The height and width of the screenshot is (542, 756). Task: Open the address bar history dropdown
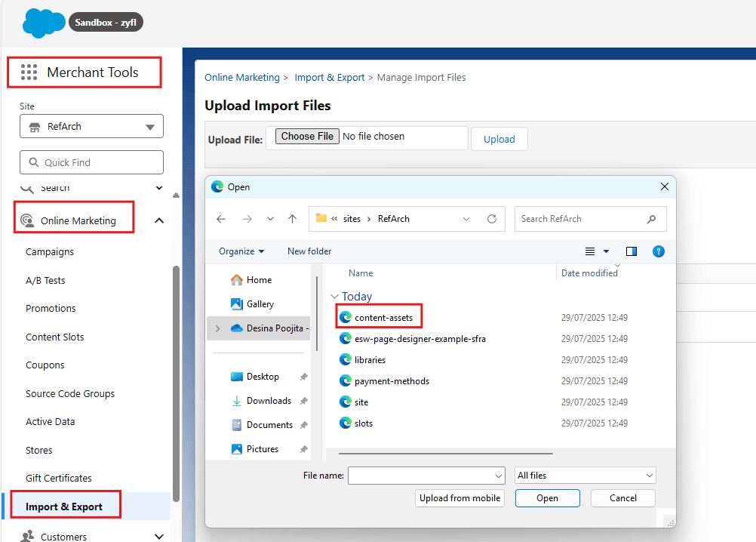(466, 219)
